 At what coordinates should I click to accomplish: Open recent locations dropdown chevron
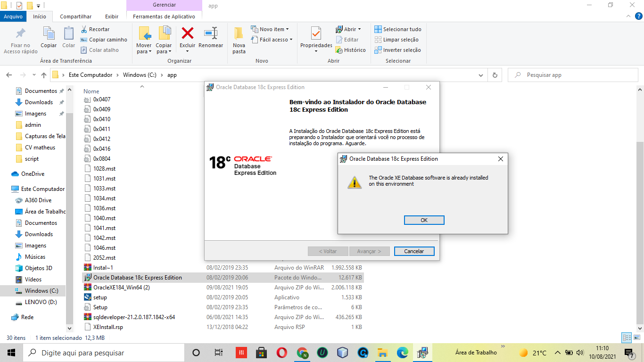(34, 75)
